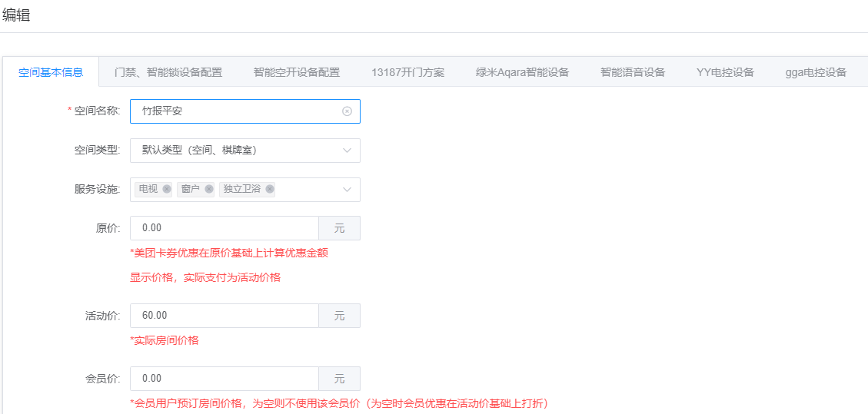
Task: Focus the 会员价 price input field
Action: tap(224, 379)
